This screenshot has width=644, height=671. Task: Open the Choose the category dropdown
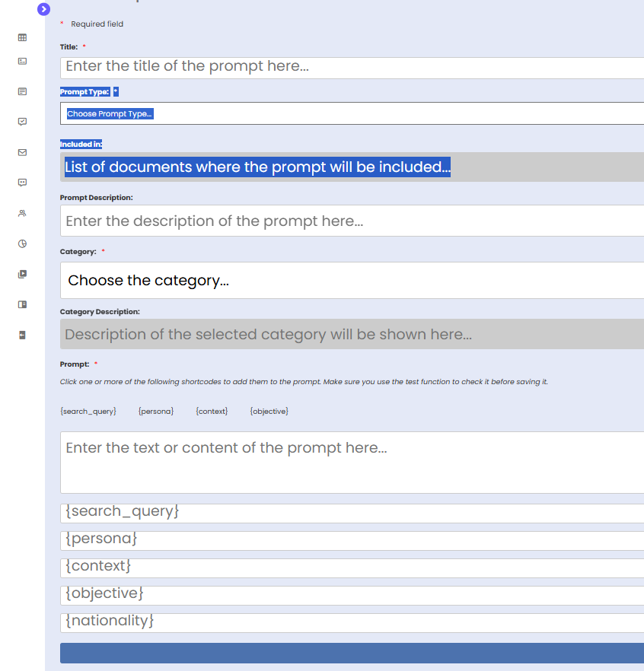click(x=352, y=281)
